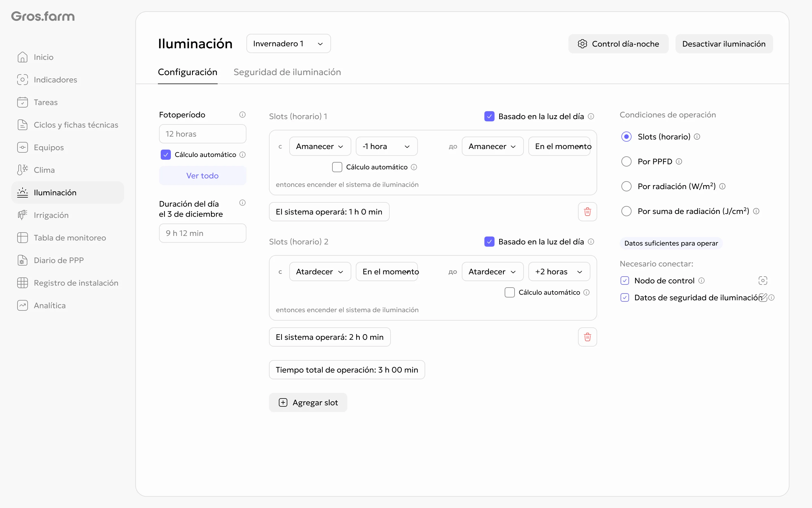Click 'El sistema operará: 2 h 0 min'
This screenshot has width=812, height=508.
[x=330, y=337]
